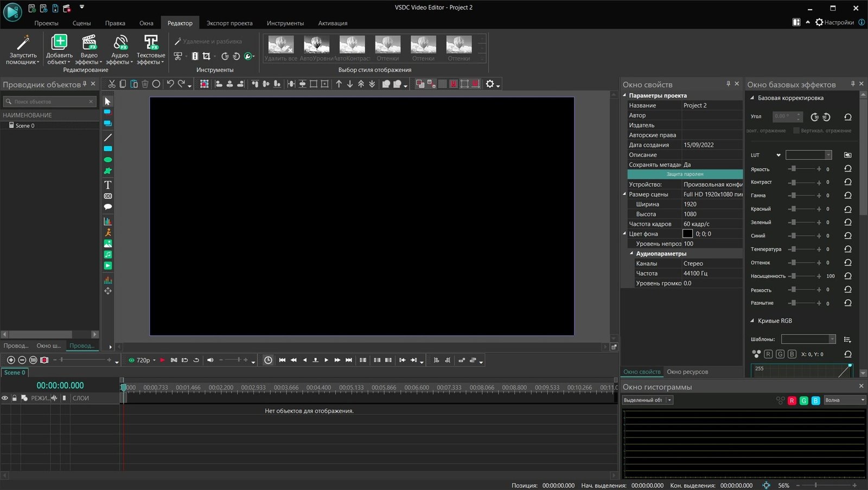Image resolution: width=868 pixels, height=490 pixels.
Task: Open the 720p preview quality dropdown
Action: [154, 360]
